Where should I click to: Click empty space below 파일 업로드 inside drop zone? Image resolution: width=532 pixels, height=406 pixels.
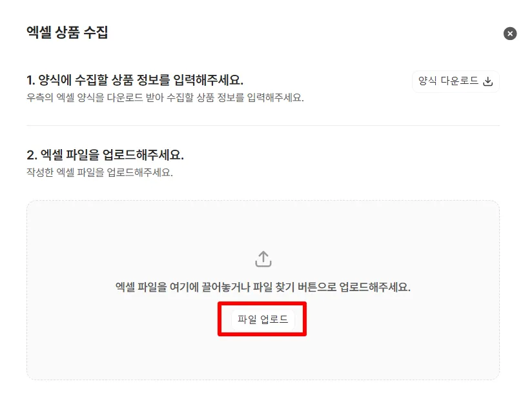tap(263, 358)
